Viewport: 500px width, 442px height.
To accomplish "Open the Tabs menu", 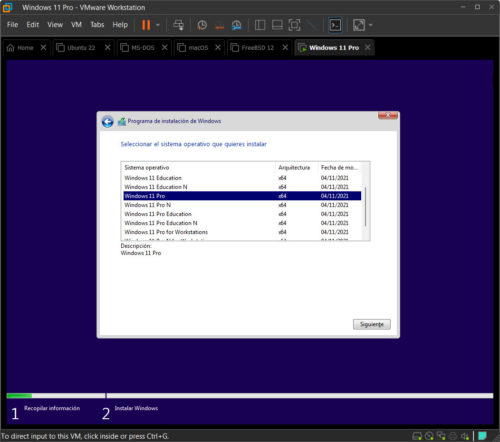I will coord(97,25).
